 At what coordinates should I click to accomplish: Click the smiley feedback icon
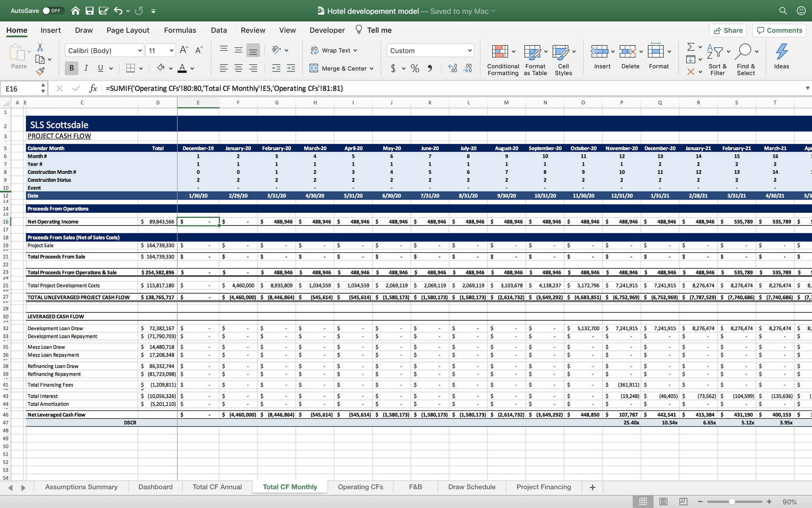click(801, 11)
